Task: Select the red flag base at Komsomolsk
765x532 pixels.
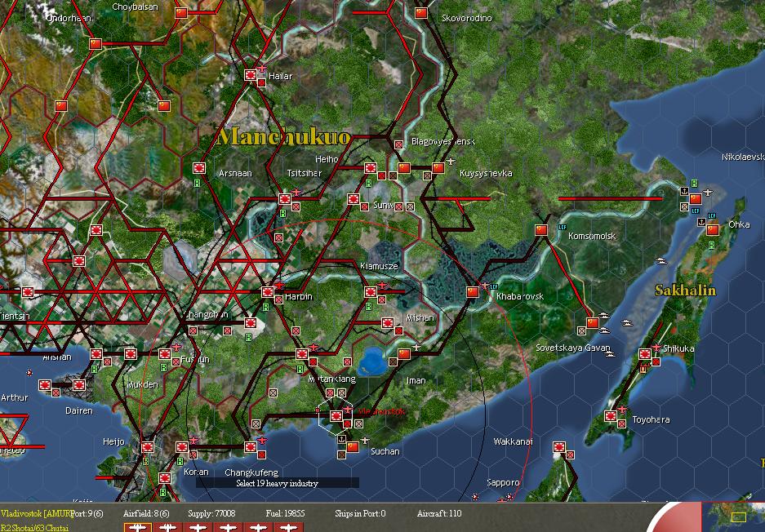Action: 541,229
